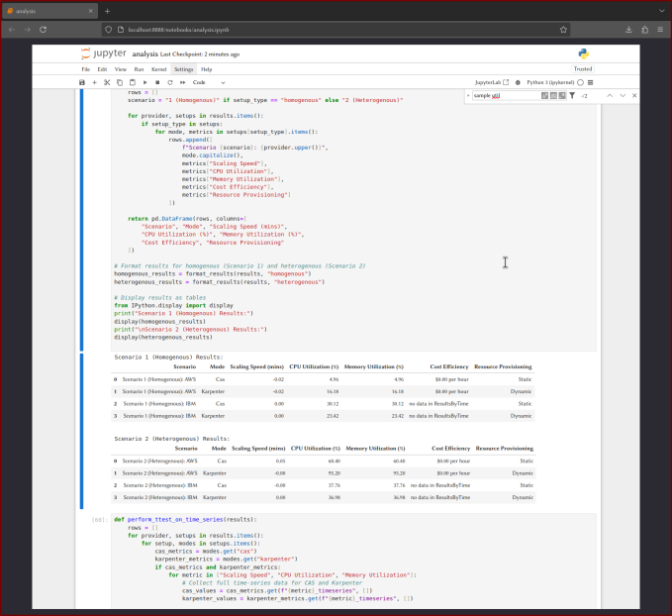
Task: Toggle match case in the search bar
Action: pyautogui.click(x=545, y=96)
